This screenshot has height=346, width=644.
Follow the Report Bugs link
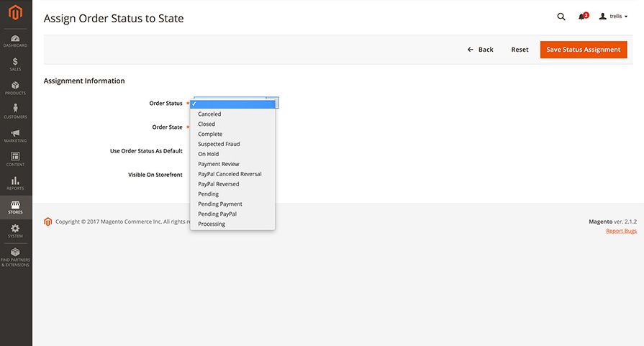[621, 231]
